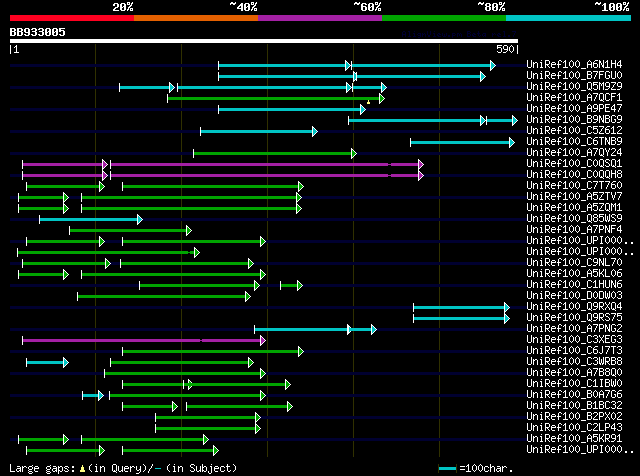Click the cyan alignment bar for A9PE47
The width and height of the screenshot is (640, 476).
pos(292,109)
